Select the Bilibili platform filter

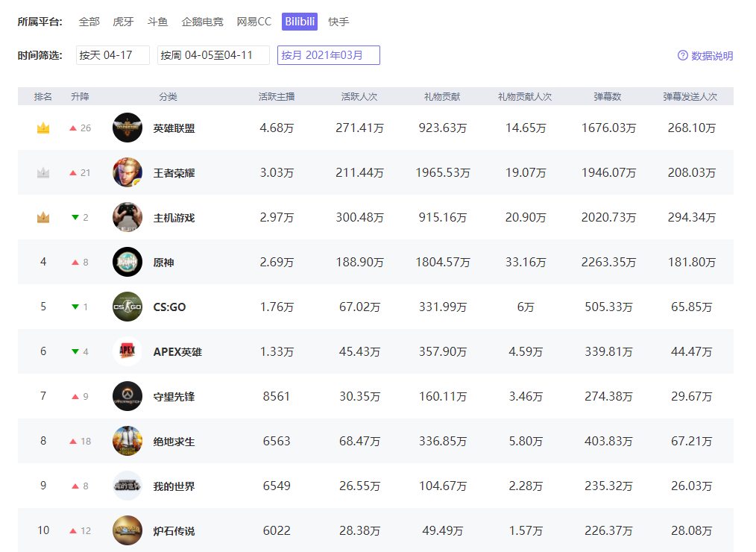(x=300, y=22)
